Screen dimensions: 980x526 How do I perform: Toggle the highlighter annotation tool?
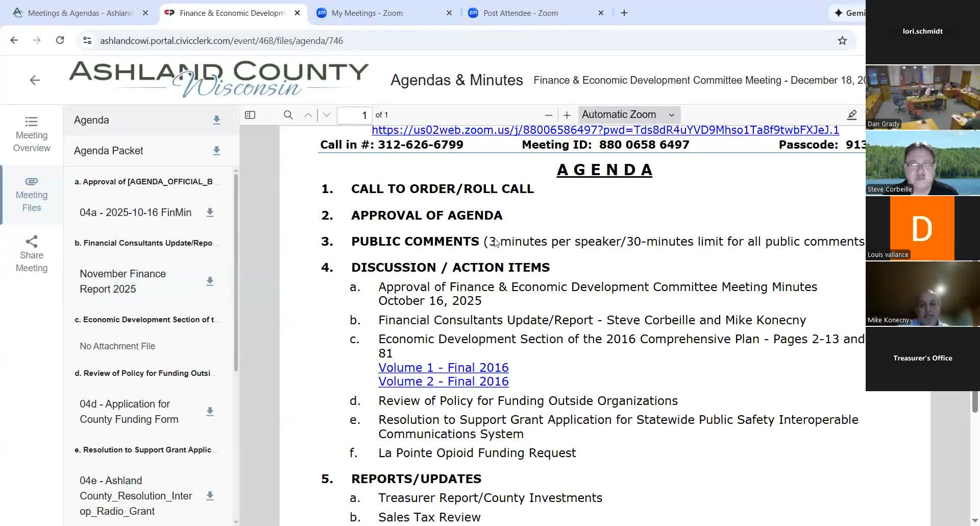tap(852, 115)
